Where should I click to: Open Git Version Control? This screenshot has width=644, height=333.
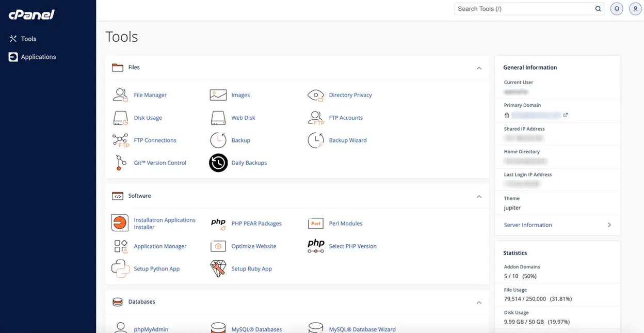(159, 163)
